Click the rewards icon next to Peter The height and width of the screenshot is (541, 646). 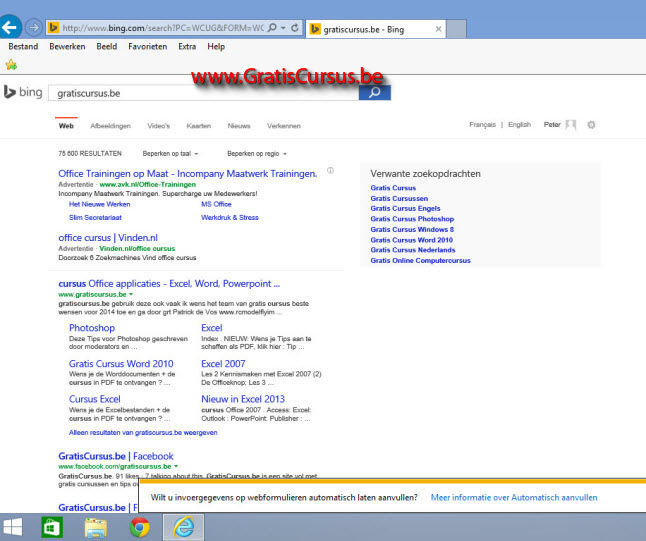pos(571,124)
